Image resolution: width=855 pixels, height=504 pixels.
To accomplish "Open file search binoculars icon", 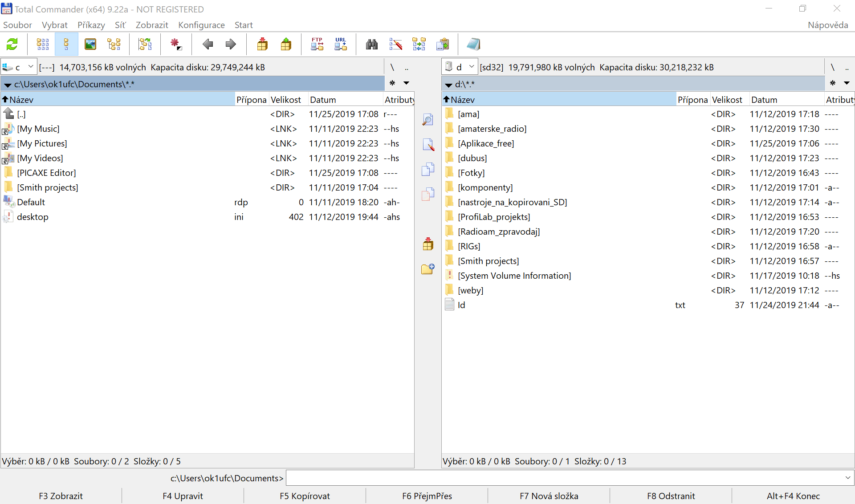I will coord(372,44).
